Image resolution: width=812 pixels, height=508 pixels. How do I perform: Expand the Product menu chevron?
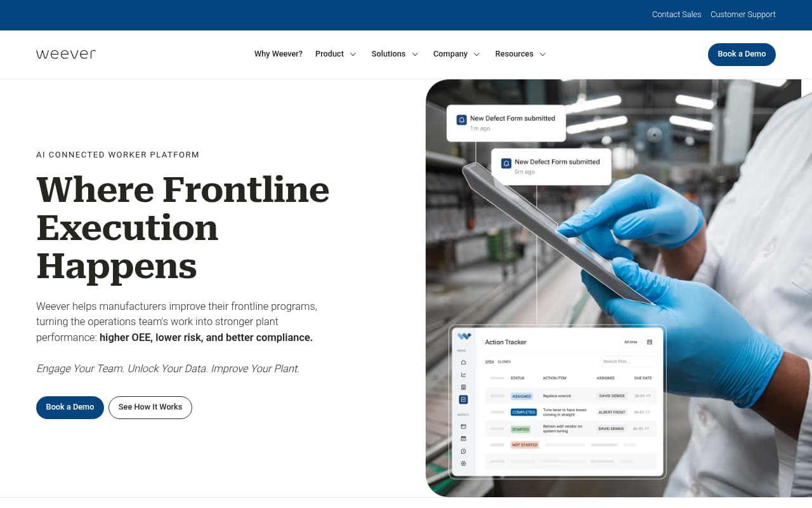tap(353, 54)
